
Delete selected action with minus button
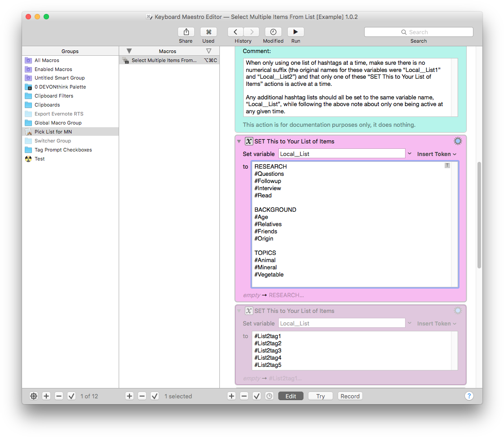(244, 396)
